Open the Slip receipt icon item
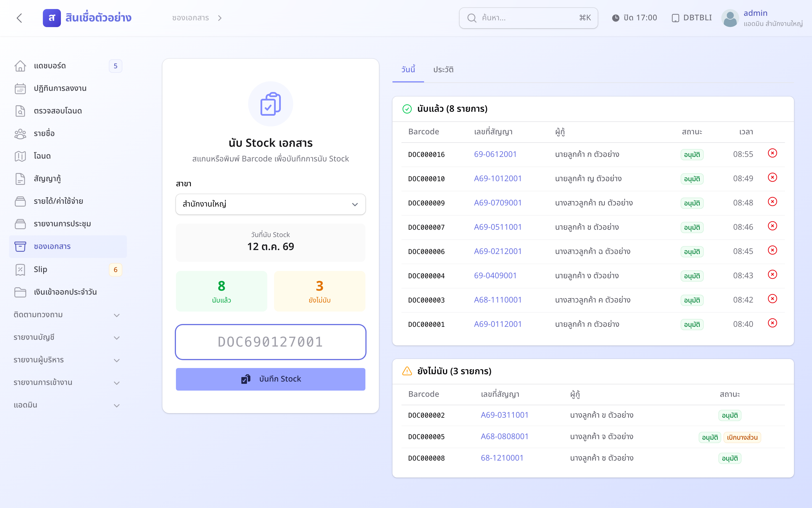The image size is (812, 508). [20, 270]
